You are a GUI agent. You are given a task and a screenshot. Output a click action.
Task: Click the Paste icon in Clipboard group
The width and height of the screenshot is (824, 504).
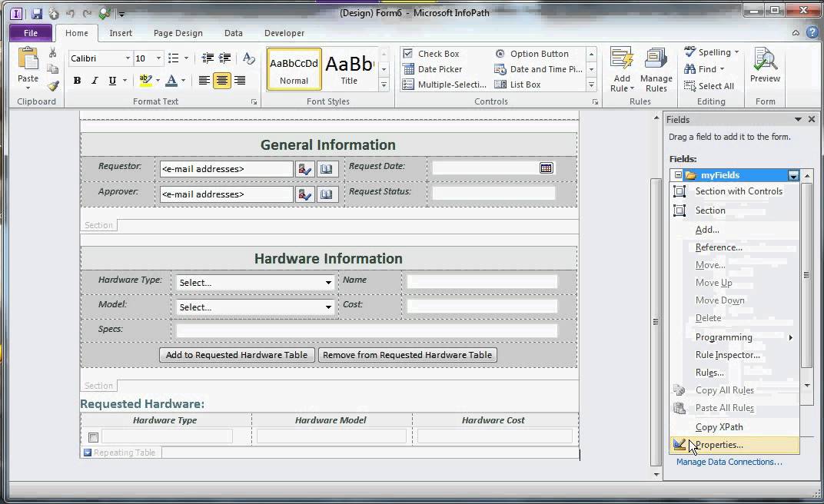(x=28, y=59)
